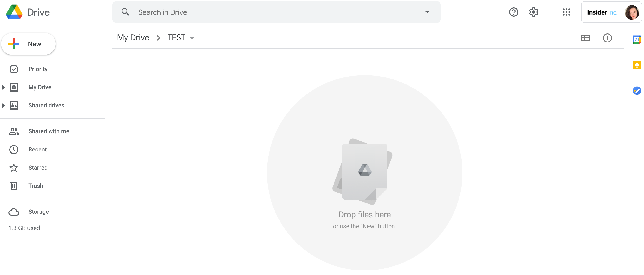
Task: Toggle grid view layout
Action: coord(586,38)
